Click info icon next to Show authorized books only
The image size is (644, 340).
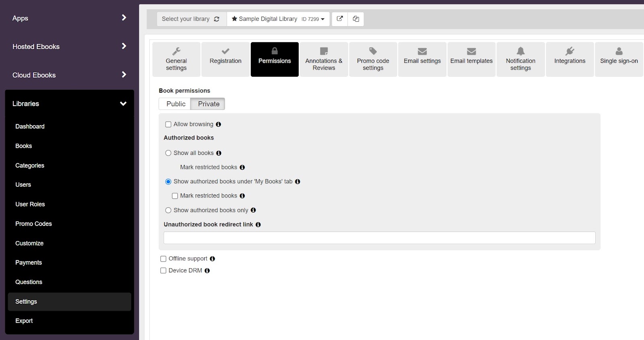253,210
